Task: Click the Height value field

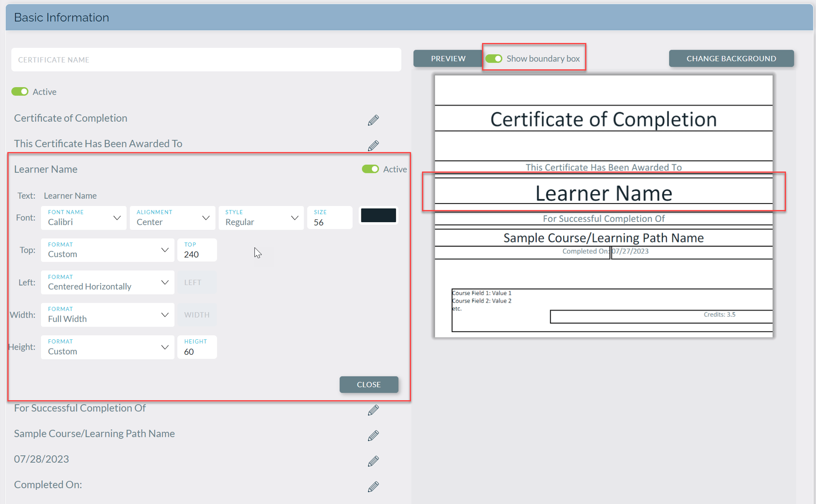Action: [x=197, y=347]
